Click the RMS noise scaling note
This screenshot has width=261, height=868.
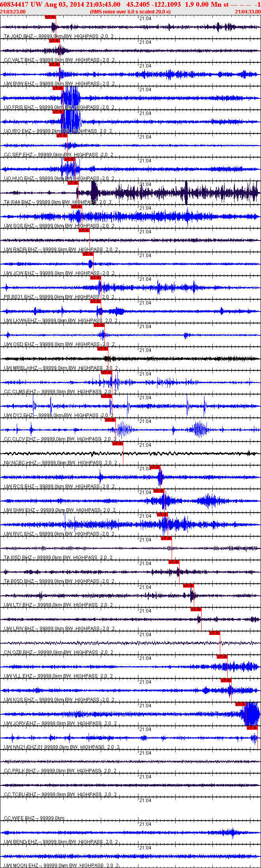click(130, 12)
